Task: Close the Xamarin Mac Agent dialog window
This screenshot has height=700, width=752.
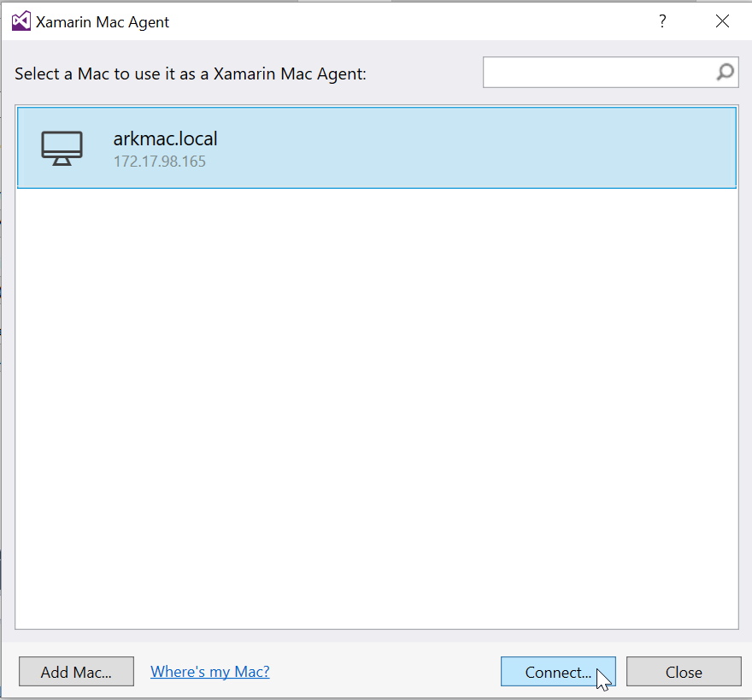Action: [722, 21]
